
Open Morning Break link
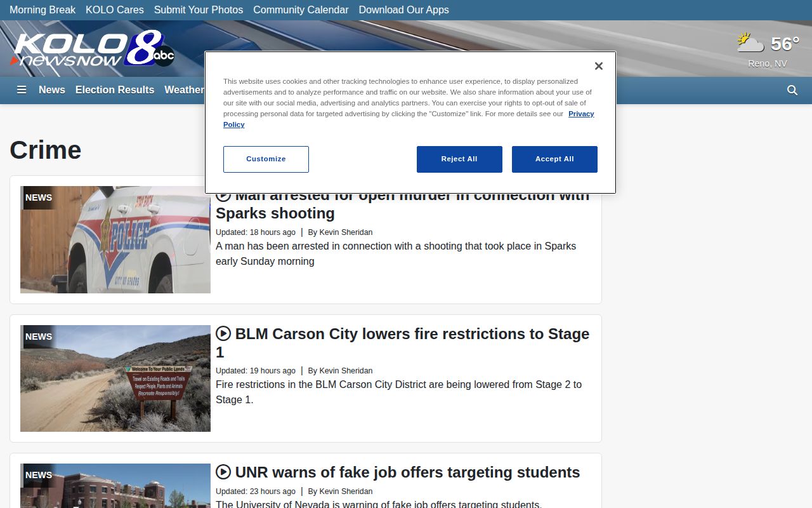click(43, 10)
